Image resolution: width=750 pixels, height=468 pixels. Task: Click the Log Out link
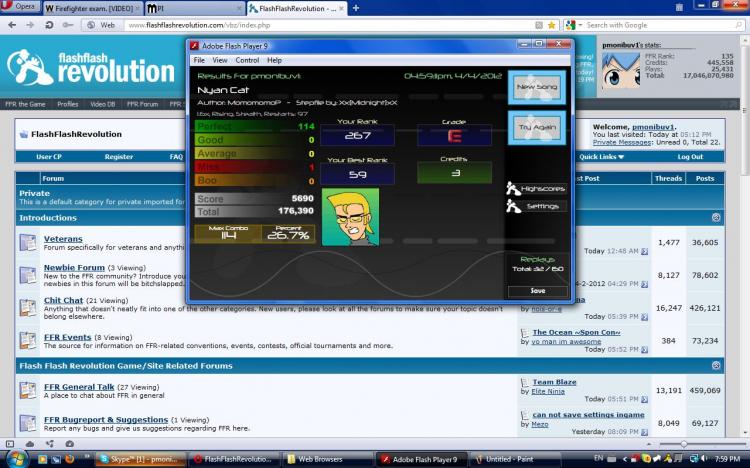click(x=690, y=156)
